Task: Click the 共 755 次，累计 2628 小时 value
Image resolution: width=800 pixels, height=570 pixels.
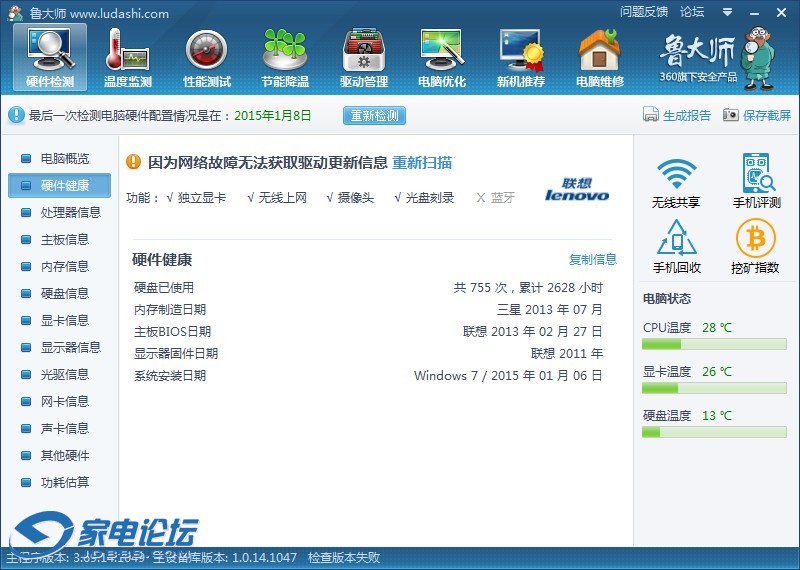Action: coord(528,288)
